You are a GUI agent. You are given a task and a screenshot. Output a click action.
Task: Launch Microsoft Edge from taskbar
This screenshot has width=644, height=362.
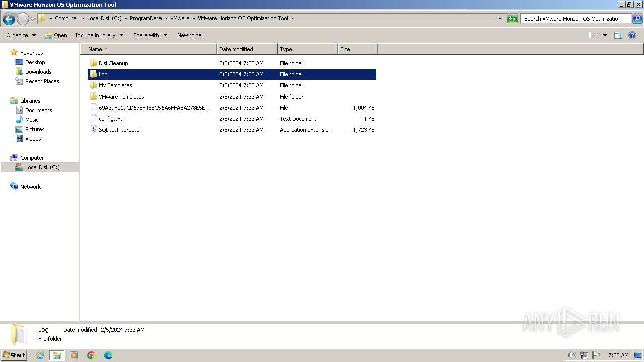108,355
